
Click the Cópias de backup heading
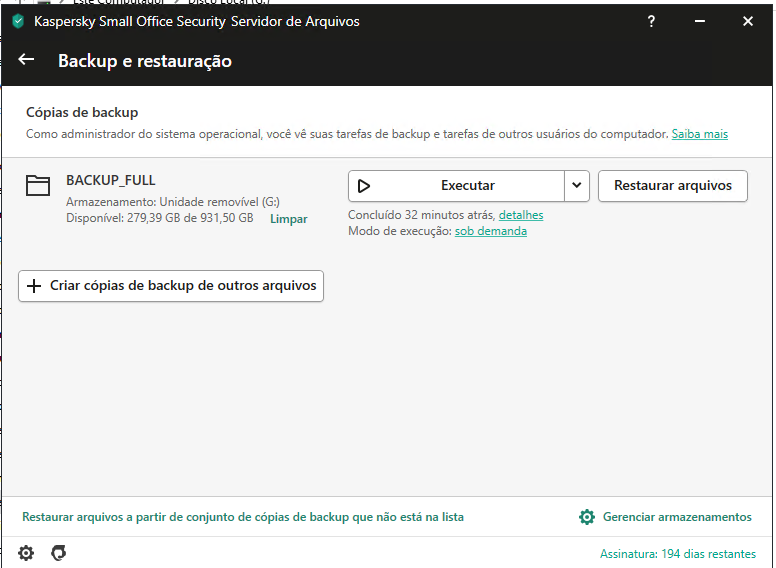(x=82, y=112)
